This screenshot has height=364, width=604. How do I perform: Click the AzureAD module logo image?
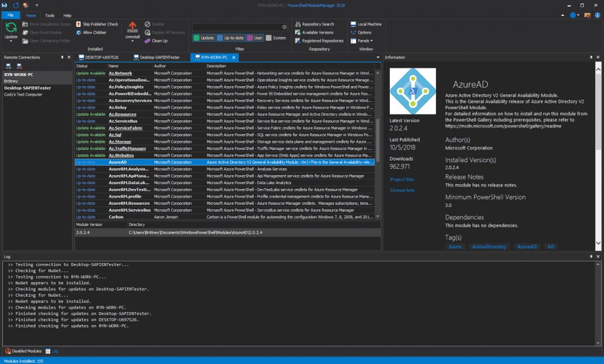click(412, 91)
